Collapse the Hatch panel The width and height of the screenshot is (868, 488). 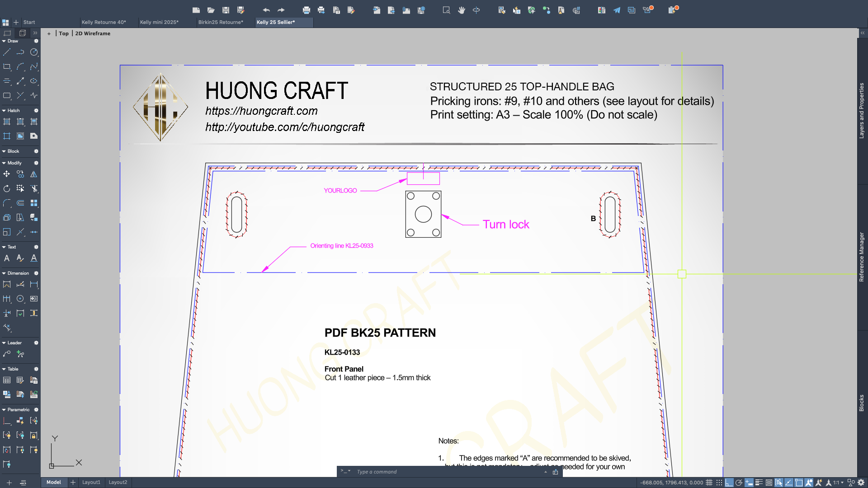pos(4,111)
